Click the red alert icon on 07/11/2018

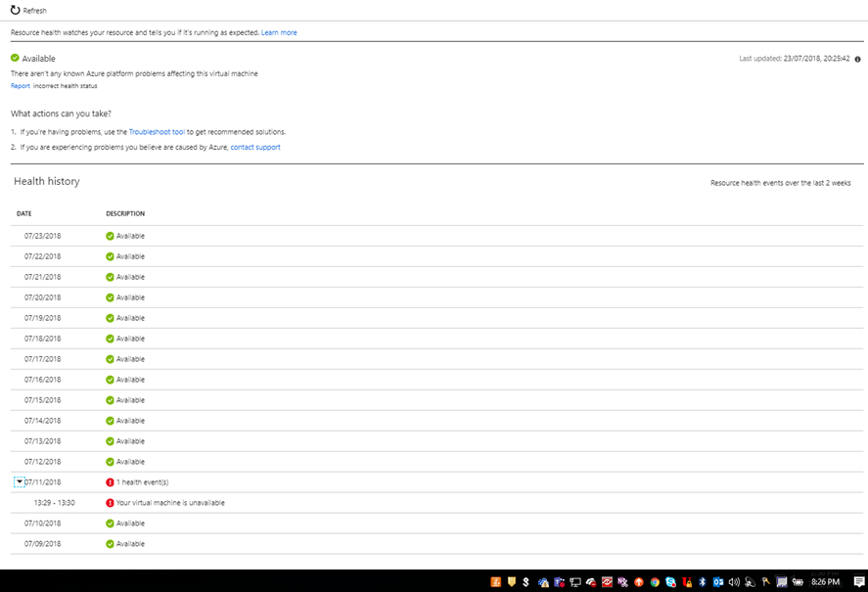click(110, 482)
